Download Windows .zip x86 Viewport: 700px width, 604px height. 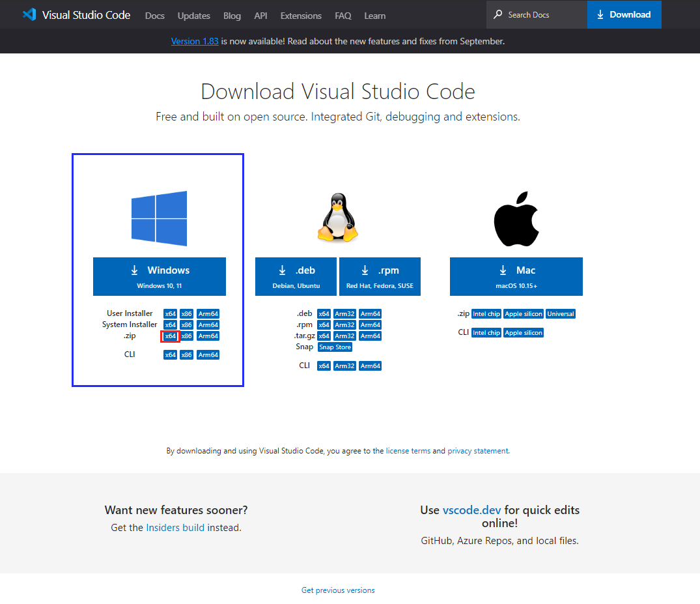click(x=187, y=336)
